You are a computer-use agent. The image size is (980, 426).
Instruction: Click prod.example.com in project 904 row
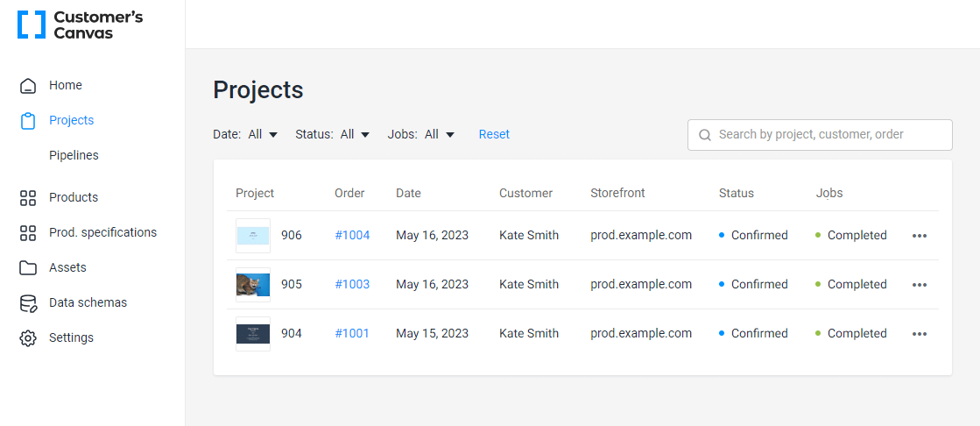coord(641,333)
